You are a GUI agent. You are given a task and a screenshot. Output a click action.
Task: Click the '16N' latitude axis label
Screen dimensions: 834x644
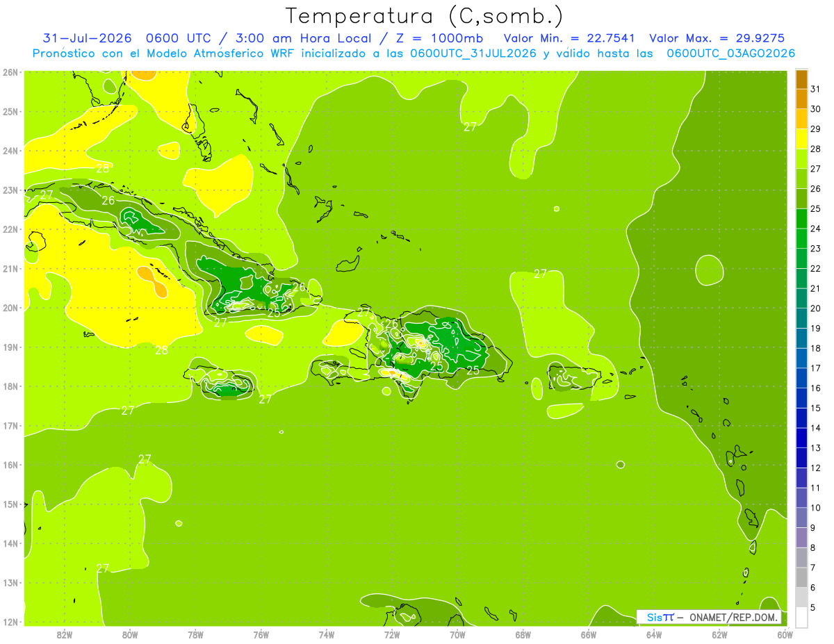click(10, 465)
